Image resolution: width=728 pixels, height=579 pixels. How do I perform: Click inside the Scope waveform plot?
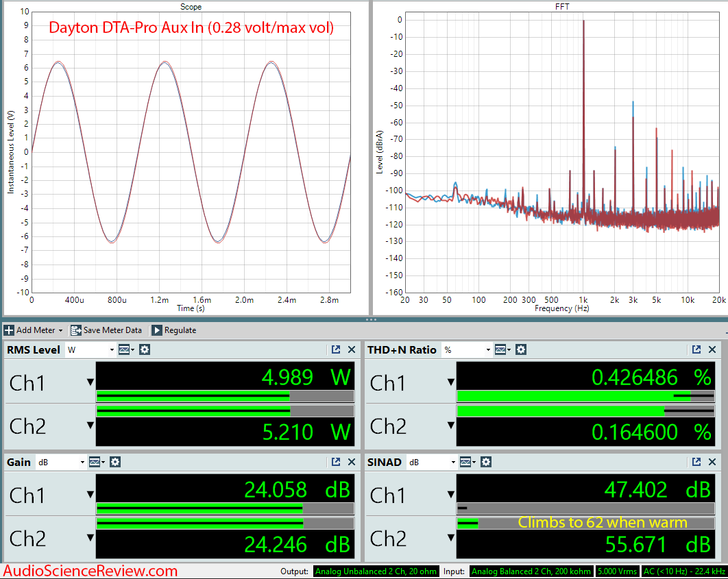(191, 152)
